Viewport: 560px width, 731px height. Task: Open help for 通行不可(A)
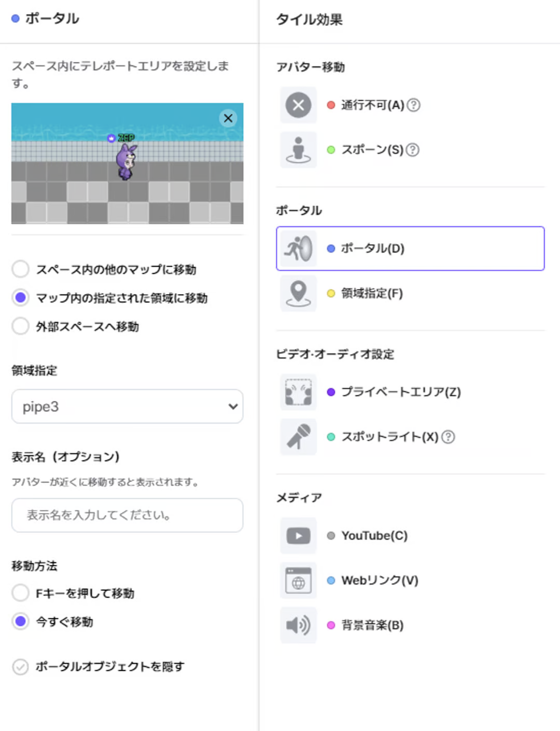(x=413, y=105)
